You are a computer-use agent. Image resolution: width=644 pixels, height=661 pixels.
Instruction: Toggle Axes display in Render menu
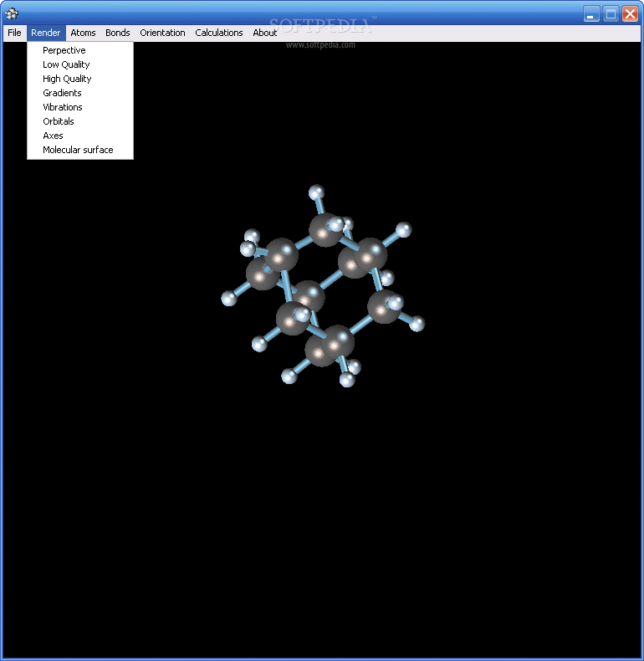pyautogui.click(x=80, y=136)
